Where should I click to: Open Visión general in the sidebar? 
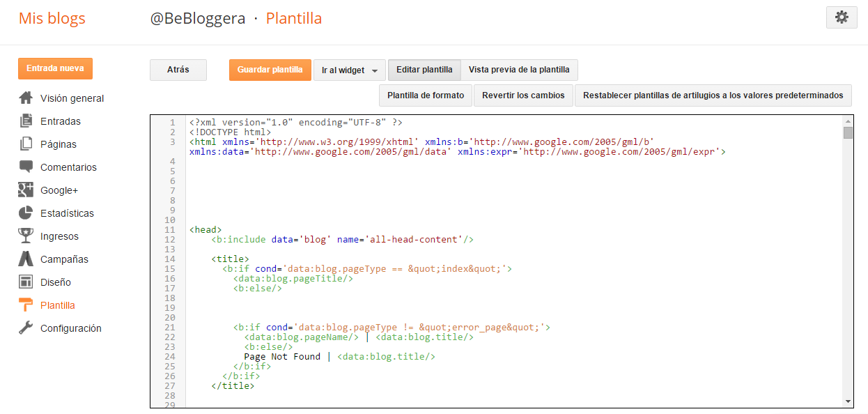(72, 98)
